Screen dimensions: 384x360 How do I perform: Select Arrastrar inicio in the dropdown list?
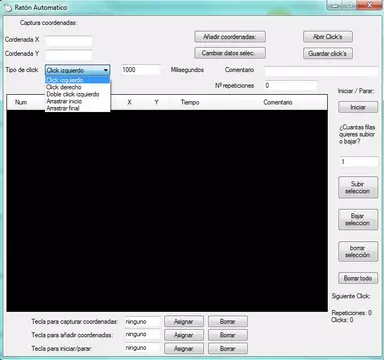coord(64,101)
